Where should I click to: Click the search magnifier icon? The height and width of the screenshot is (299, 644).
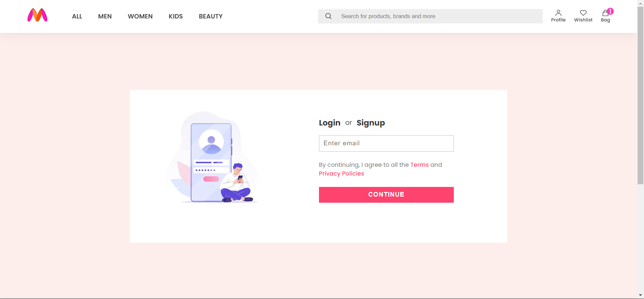[328, 16]
